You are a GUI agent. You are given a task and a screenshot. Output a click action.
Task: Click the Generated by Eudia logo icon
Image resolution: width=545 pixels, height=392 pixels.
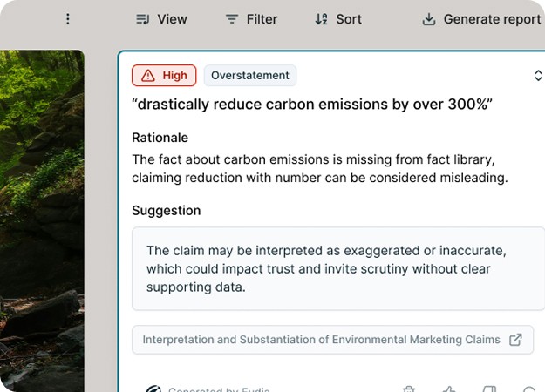[153, 389]
